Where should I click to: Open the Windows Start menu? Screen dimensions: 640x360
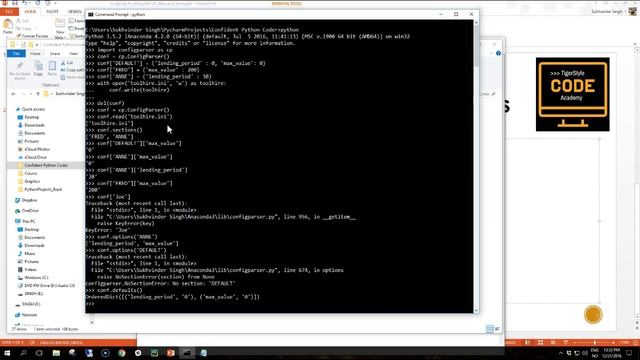coord(7,353)
